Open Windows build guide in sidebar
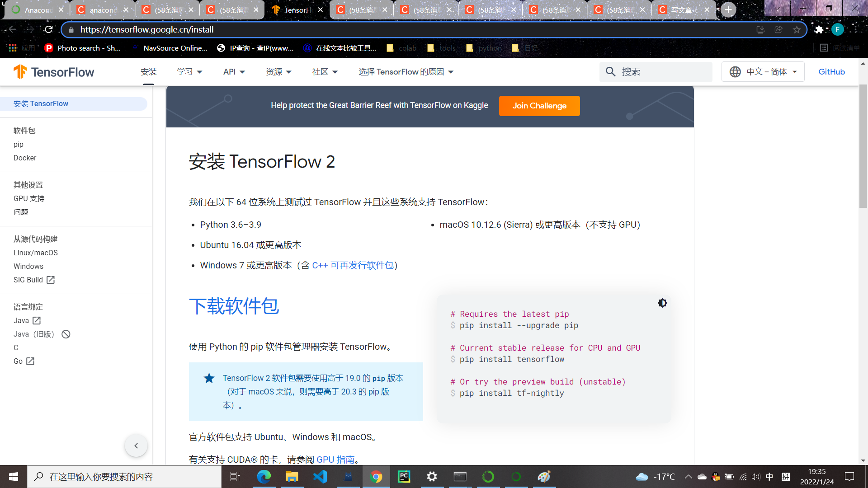 28,267
